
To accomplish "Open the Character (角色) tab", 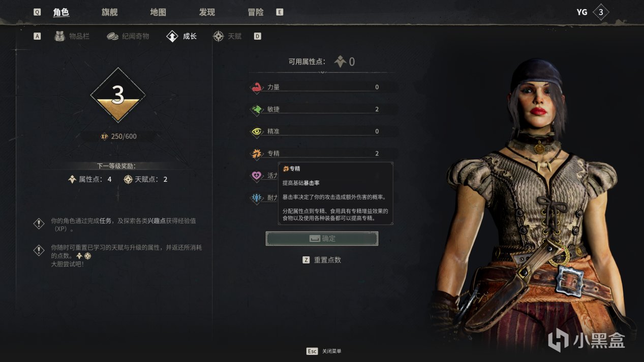I will coord(61,12).
